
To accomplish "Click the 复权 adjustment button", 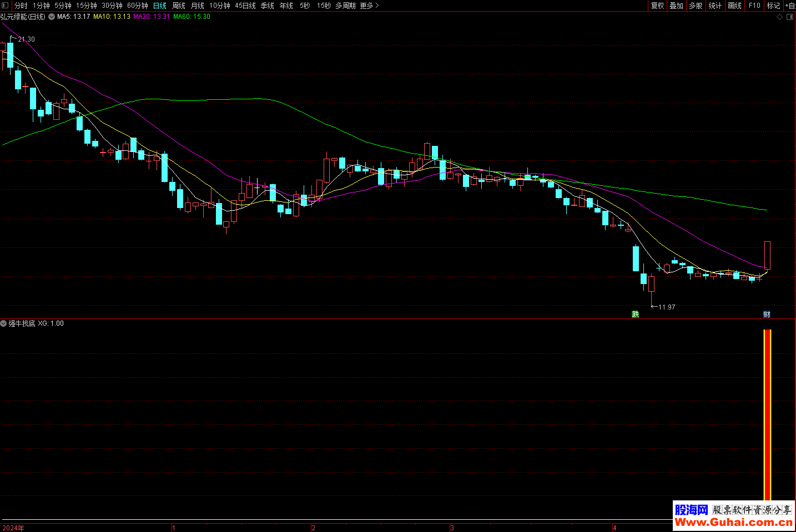I will click(x=658, y=6).
